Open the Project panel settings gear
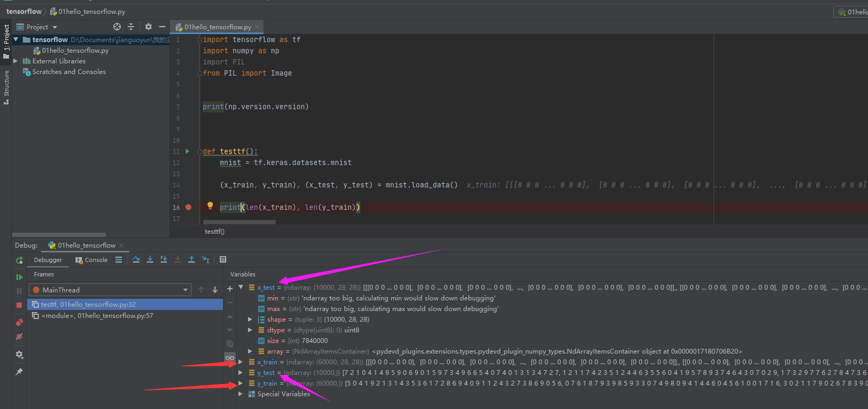The width and height of the screenshot is (868, 409). [148, 27]
